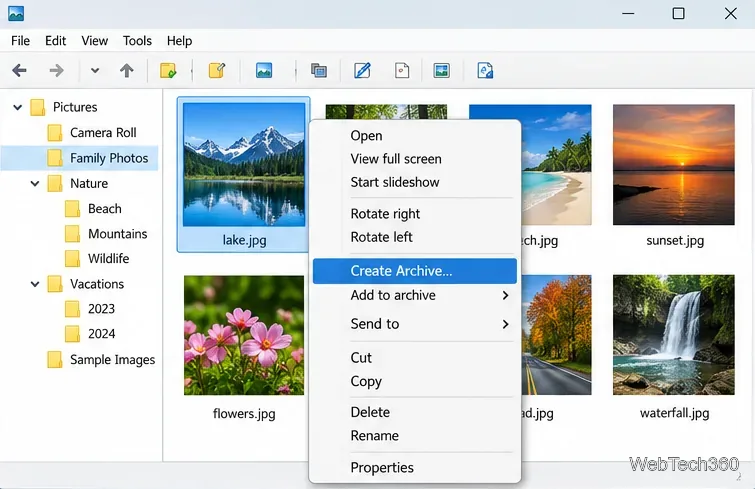Click the white page document toolbar icon

(402, 71)
